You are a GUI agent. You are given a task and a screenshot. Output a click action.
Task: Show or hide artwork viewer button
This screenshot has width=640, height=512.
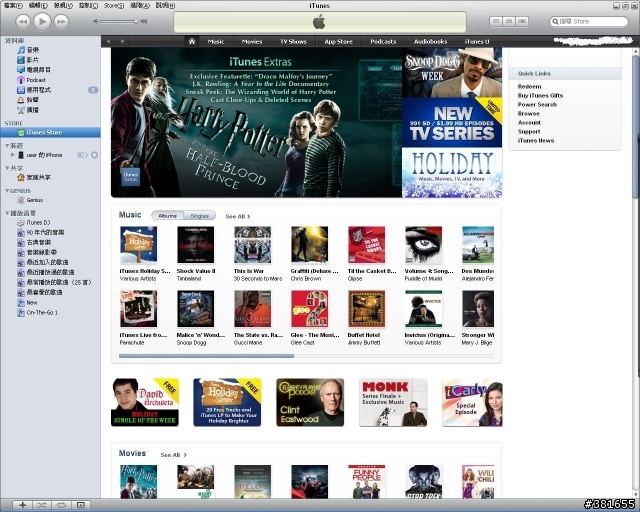point(81,505)
